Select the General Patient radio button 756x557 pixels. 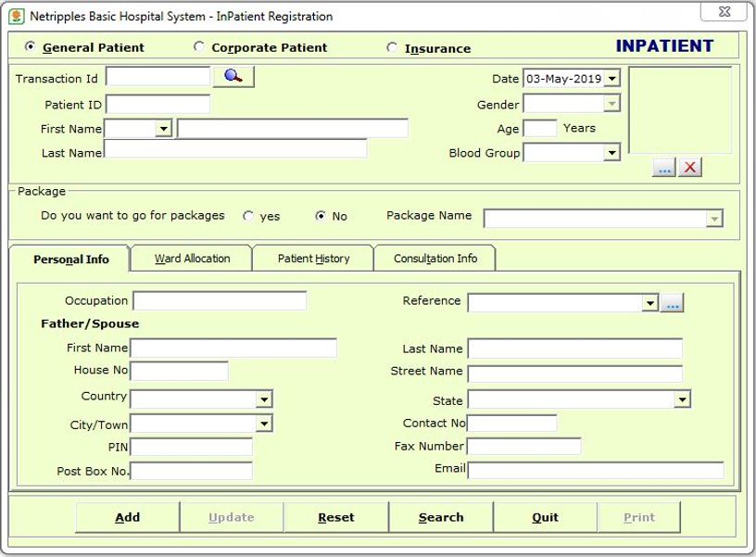point(30,46)
